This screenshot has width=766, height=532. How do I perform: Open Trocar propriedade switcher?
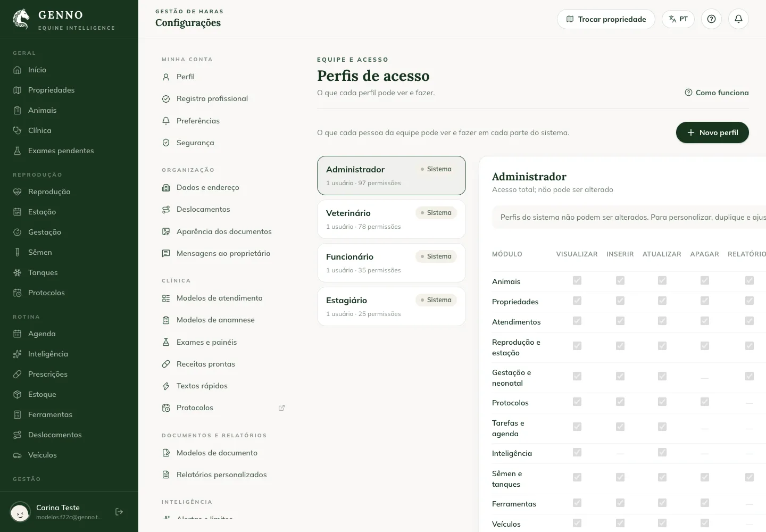606,19
